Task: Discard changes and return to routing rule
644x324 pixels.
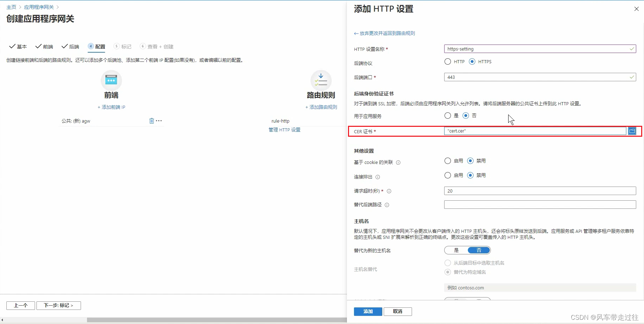Action: (384, 33)
